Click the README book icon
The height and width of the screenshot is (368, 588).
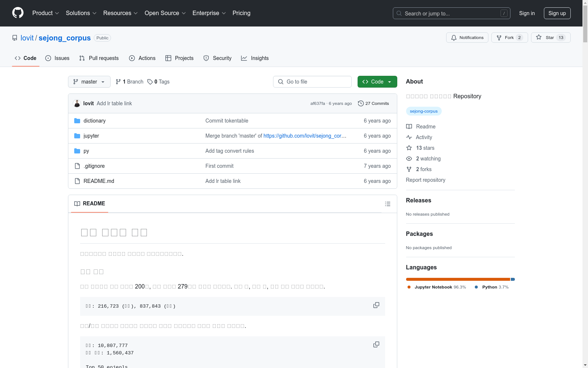[77, 204]
